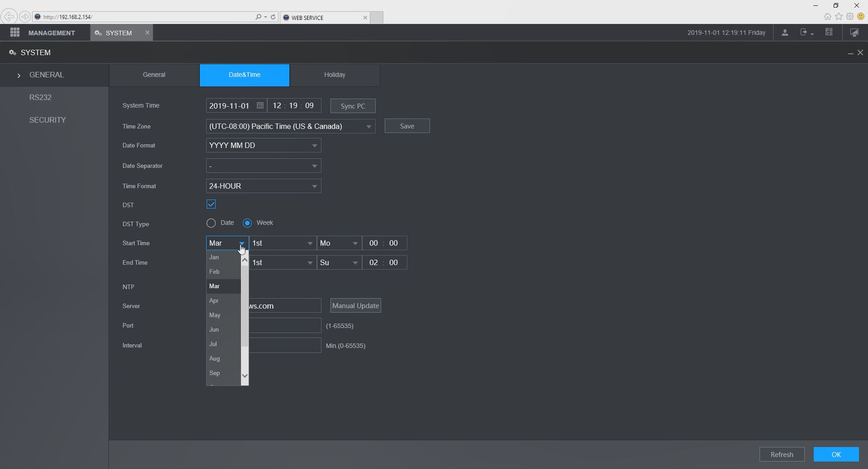Choose Aug from the month list
Screen dimensions: 868x469
click(x=224, y=358)
